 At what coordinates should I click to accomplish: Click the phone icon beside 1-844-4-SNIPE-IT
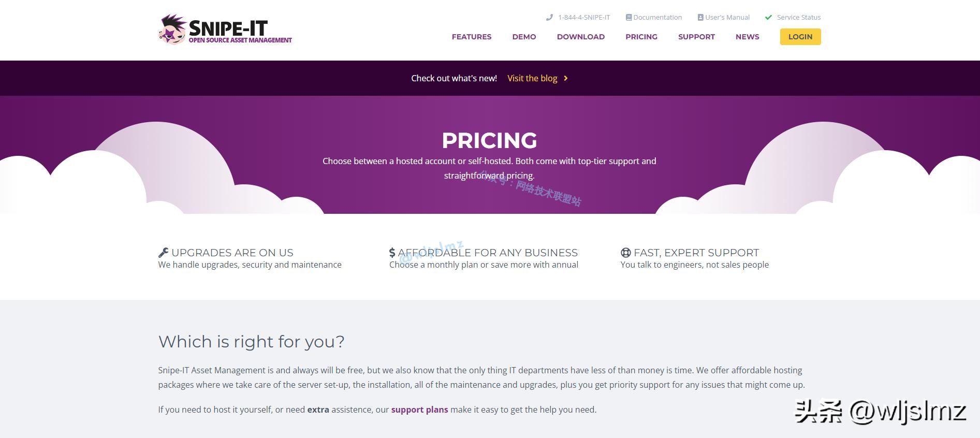(x=549, y=18)
